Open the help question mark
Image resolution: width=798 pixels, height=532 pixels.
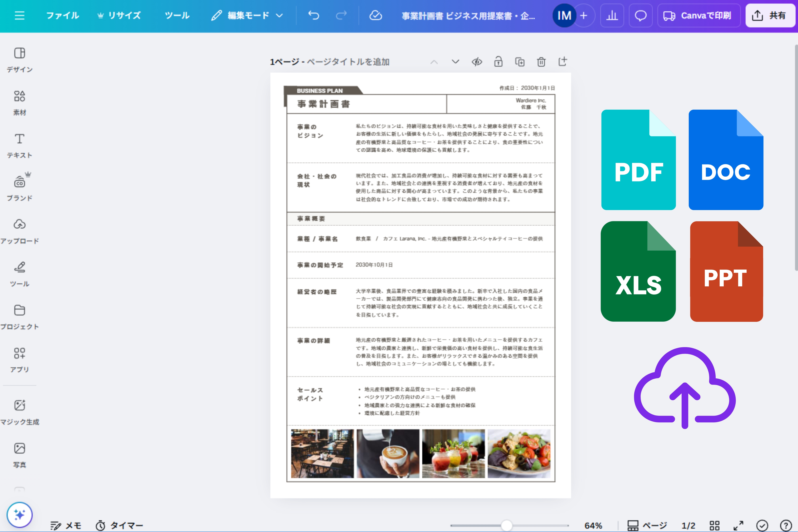point(786,525)
